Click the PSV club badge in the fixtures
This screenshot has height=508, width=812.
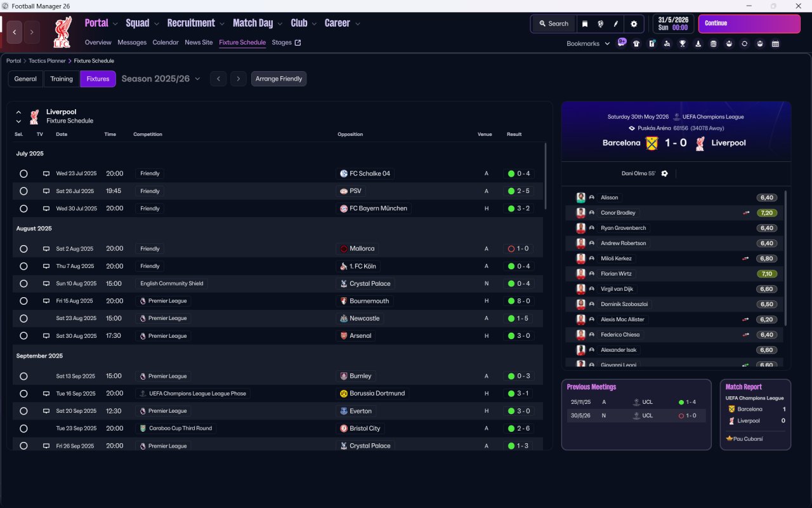click(344, 191)
